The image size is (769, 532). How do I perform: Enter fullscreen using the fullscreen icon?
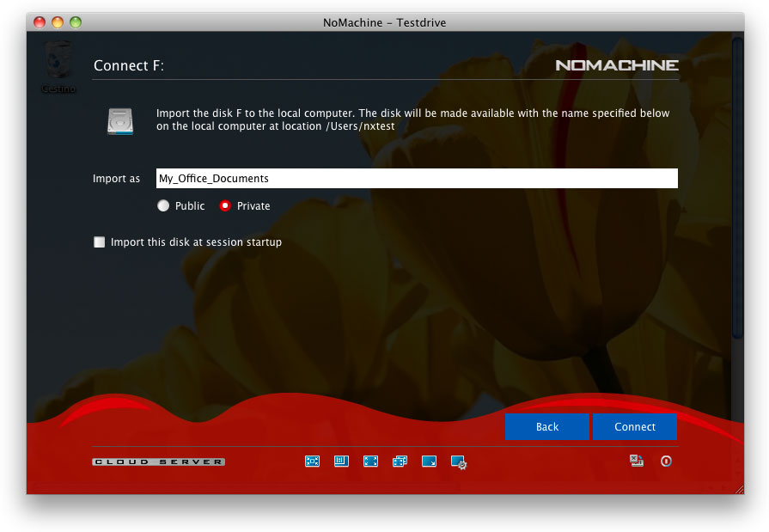370,462
